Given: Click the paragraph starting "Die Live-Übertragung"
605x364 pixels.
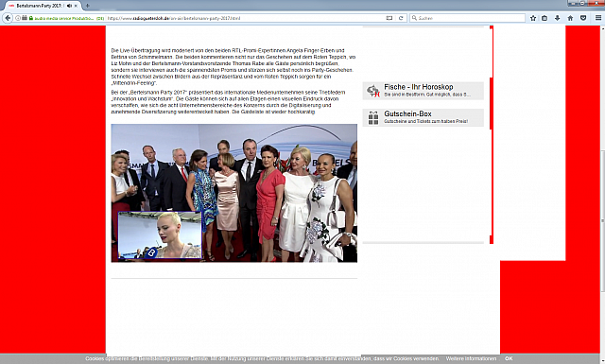Looking at the screenshot, I should pos(233,67).
